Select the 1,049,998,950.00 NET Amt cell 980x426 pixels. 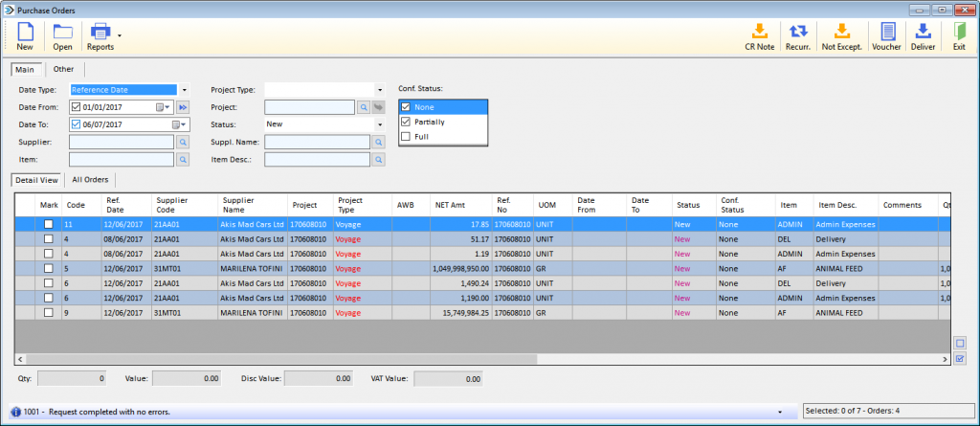coord(460,268)
